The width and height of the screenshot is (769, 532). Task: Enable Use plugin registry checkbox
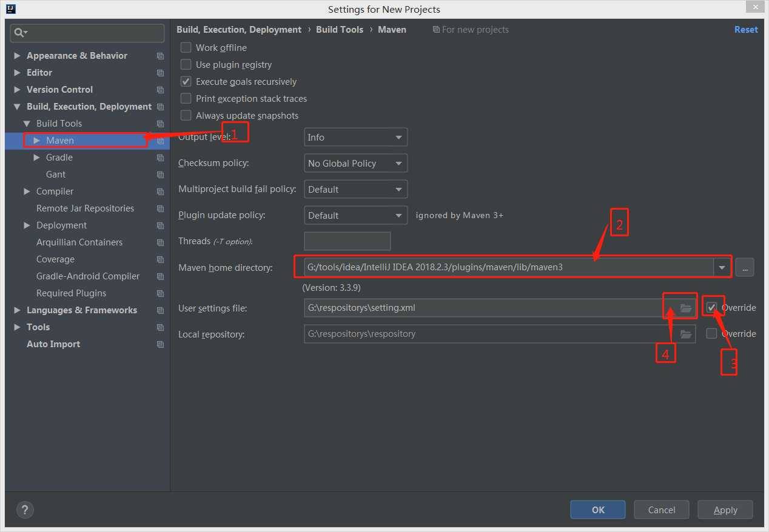(x=186, y=64)
